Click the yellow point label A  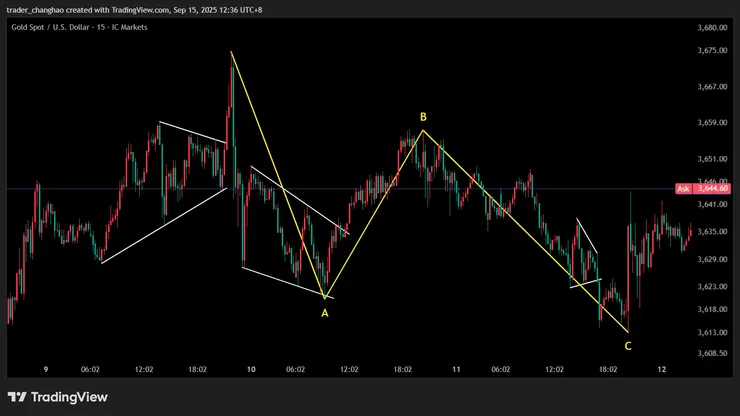[x=325, y=313]
